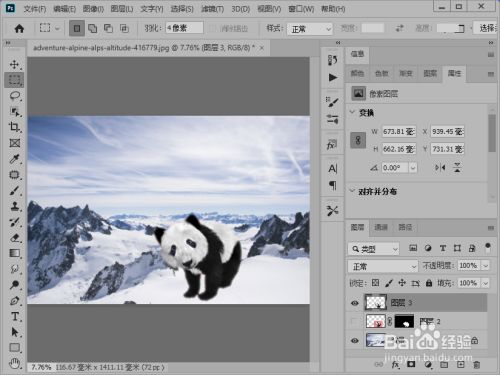Hide the background layer eye icon
Screen dimensions: 500x375
tap(355, 341)
